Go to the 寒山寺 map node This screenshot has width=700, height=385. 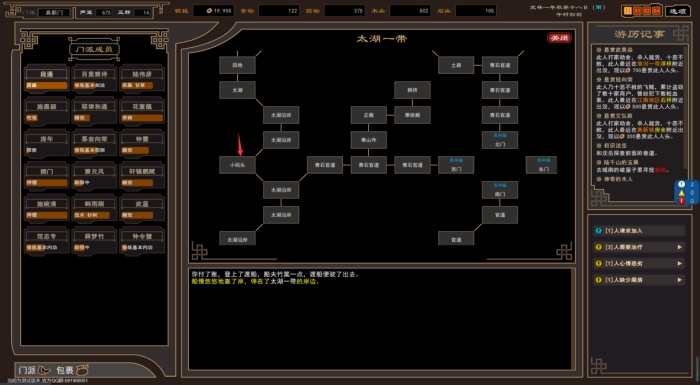[x=368, y=140]
